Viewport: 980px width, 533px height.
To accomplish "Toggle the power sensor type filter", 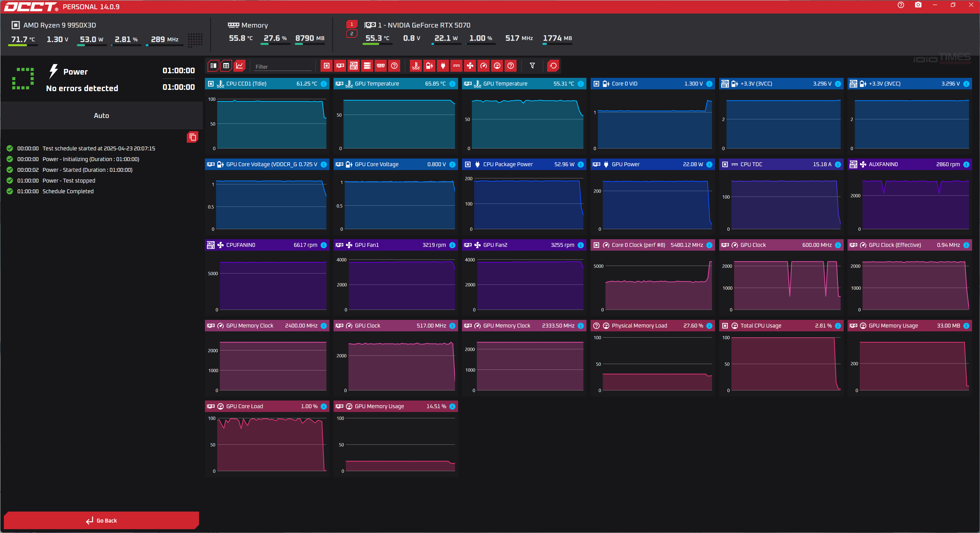I will point(443,66).
